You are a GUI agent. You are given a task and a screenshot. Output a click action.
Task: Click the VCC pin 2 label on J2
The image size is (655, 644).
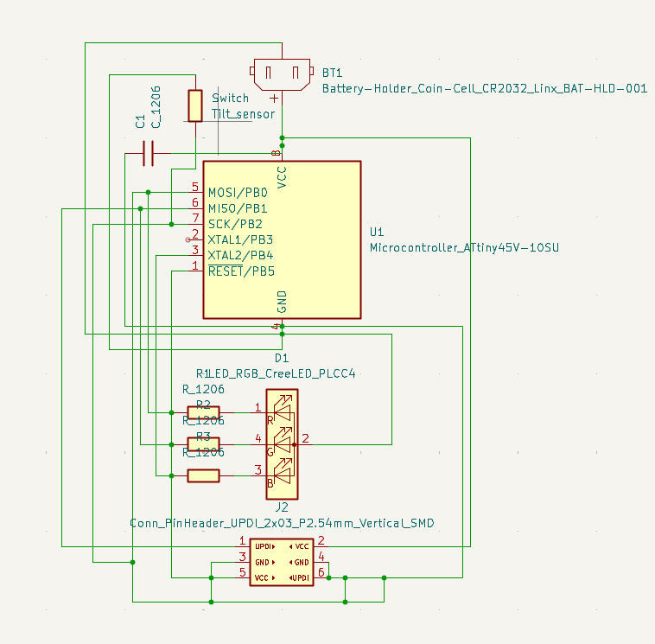point(299,546)
